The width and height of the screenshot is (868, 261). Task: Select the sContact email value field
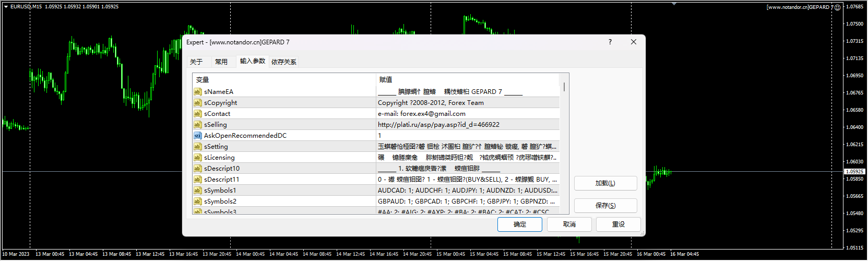pos(467,114)
